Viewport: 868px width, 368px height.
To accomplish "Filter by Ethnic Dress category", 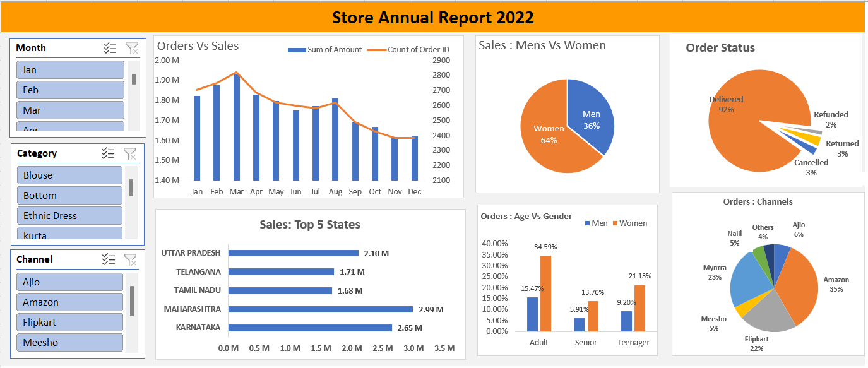I will (69, 215).
